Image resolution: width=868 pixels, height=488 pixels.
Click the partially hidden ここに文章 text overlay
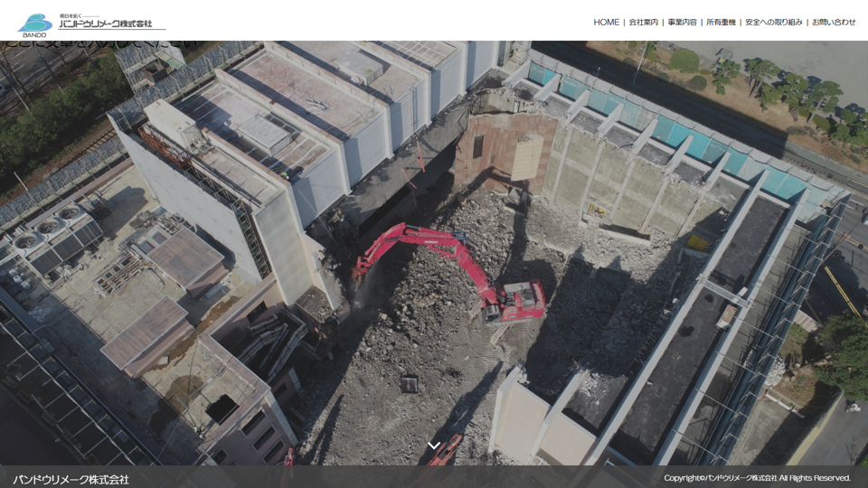(99, 44)
